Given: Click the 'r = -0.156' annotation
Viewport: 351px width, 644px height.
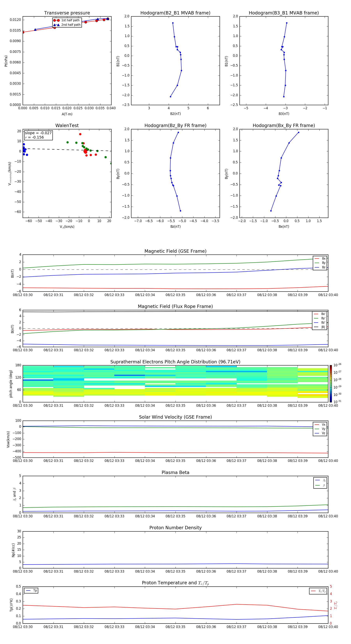Looking at the screenshot, I should pyautogui.click(x=35, y=137).
